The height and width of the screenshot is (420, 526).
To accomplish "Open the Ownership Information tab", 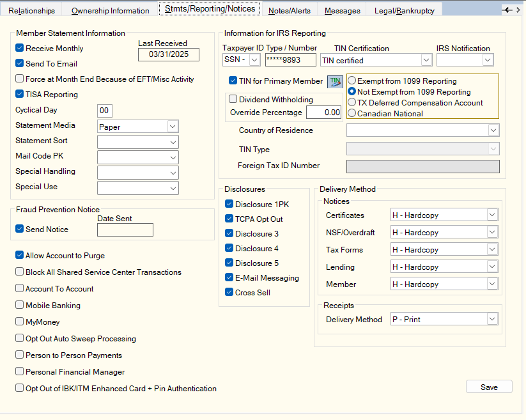I will [111, 10].
